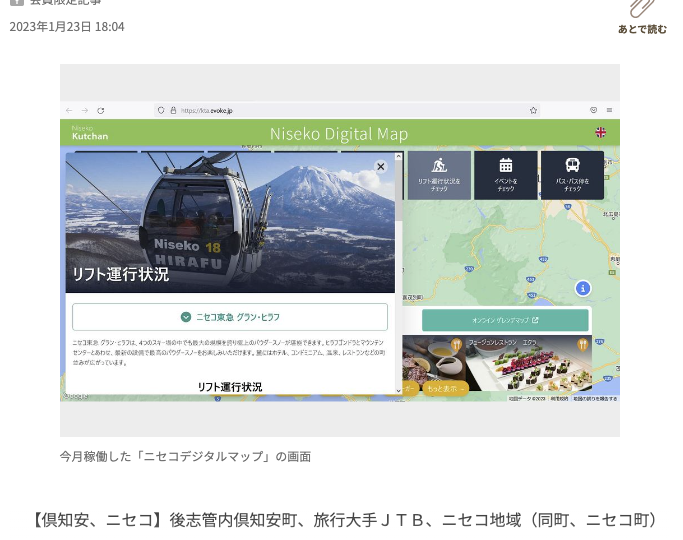
Task: Click the browser back arrow in the embedded screenshot
Action: [x=69, y=111]
